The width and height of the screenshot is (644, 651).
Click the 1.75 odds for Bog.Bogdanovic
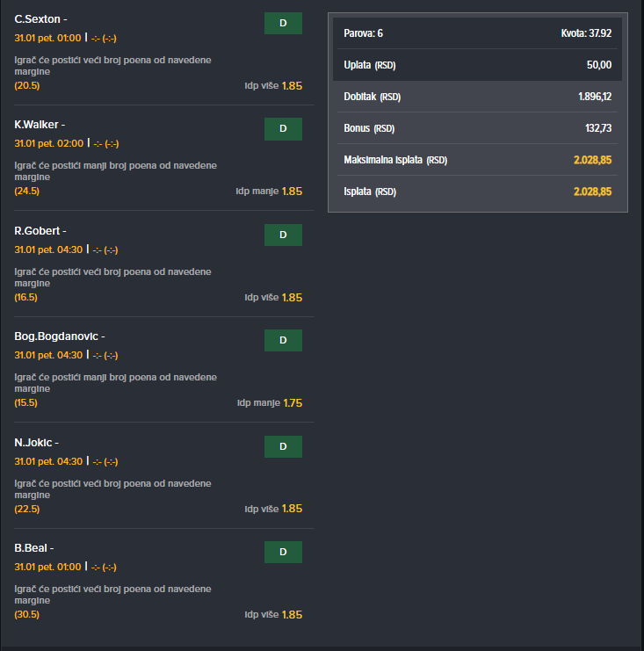point(292,403)
